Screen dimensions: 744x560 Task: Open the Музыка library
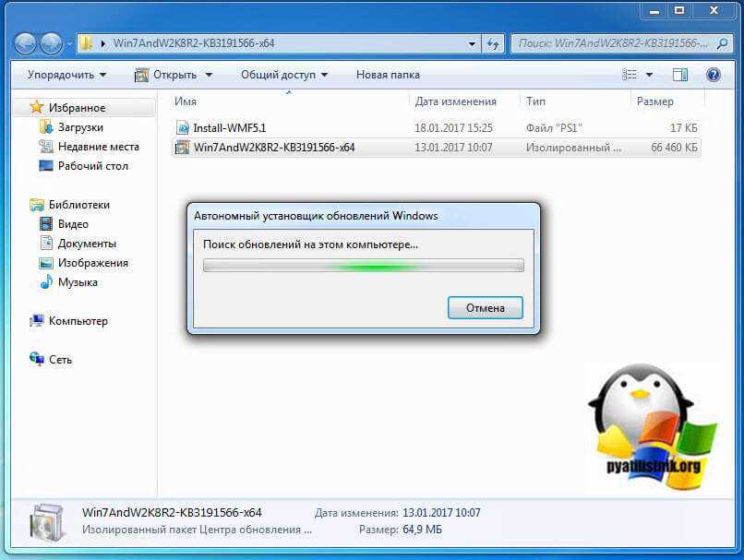point(78,282)
